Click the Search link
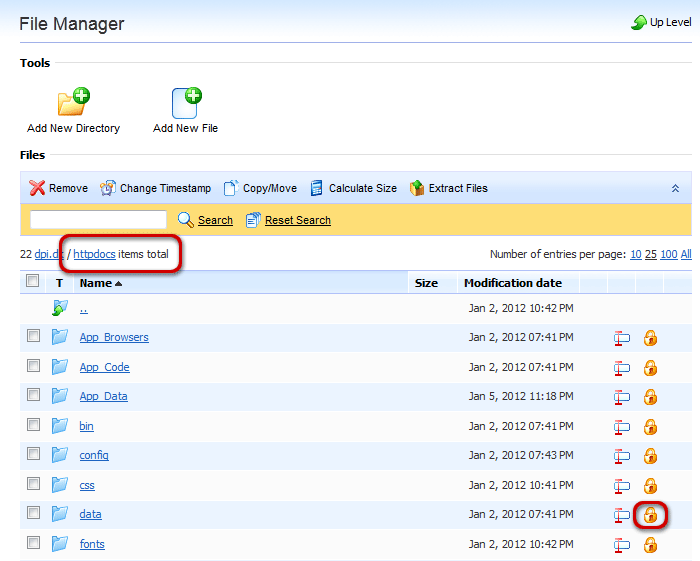Screen dimensions: 700x561 tap(215, 220)
